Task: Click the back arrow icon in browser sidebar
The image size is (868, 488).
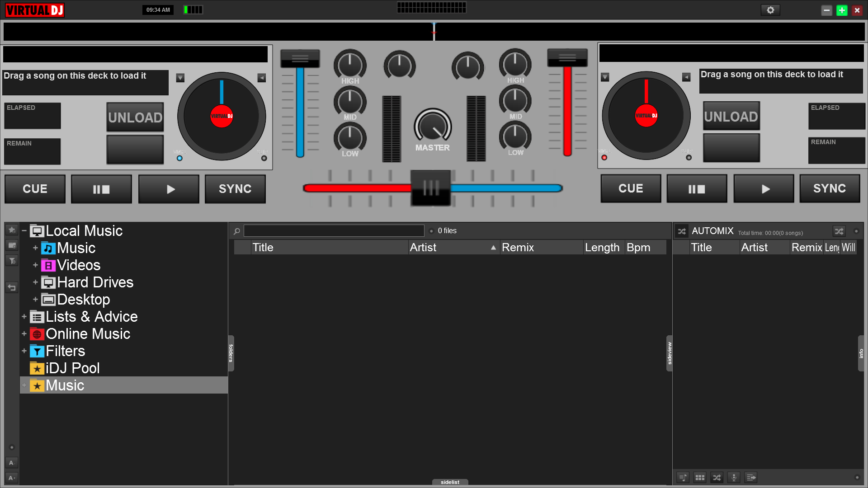Action: point(12,287)
